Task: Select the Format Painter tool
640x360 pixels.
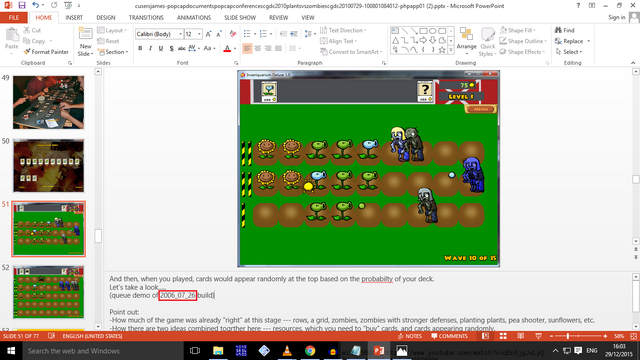Action: point(46,52)
